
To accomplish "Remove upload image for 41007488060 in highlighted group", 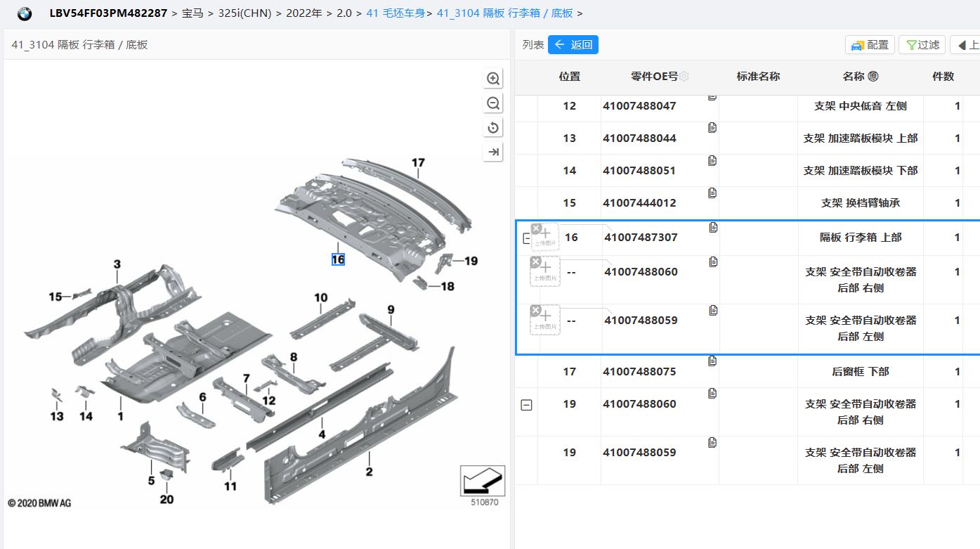I will tap(535, 262).
